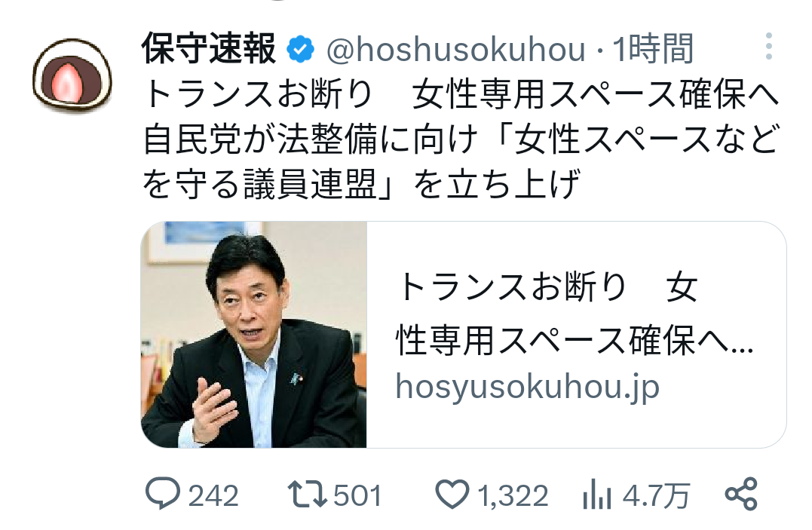The width and height of the screenshot is (812, 530).
Task: Click the blue verified badge
Action: [x=300, y=50]
